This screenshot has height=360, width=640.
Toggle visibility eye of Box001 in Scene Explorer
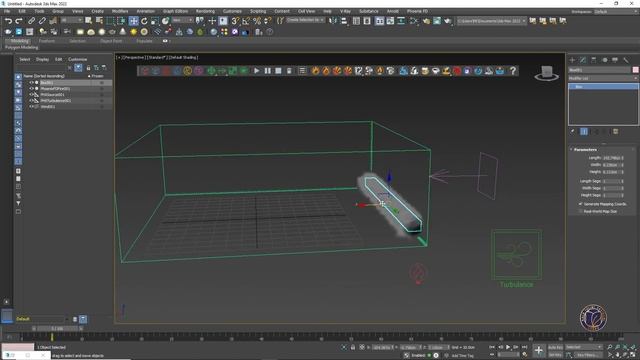pos(31,82)
